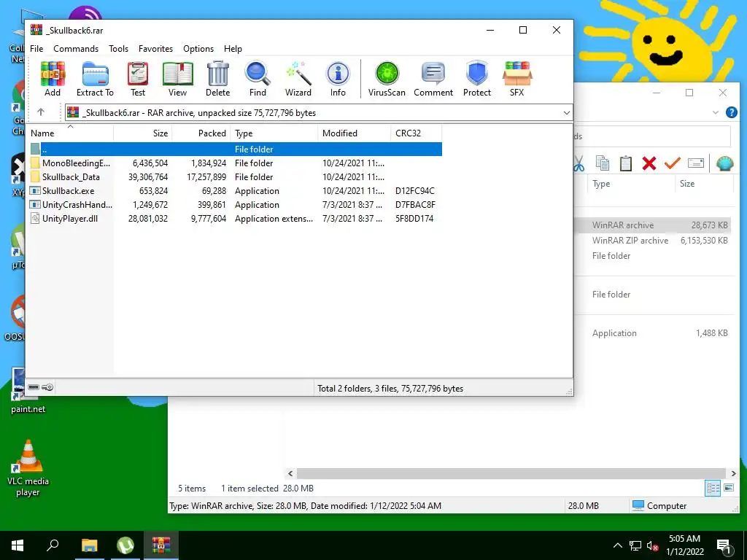Click the rename icon in background window toolbar
The height and width of the screenshot is (560, 747).
coord(695,163)
